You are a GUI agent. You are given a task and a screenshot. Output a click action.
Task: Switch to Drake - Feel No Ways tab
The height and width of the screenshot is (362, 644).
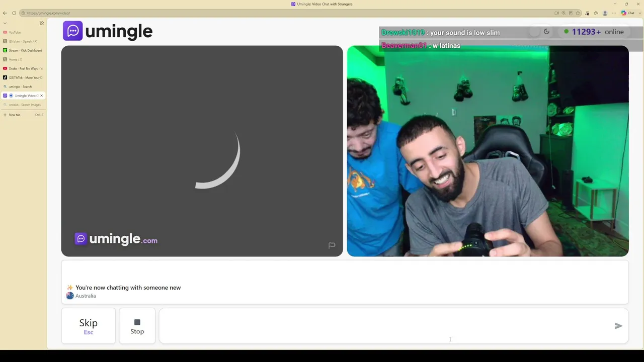[23, 68]
